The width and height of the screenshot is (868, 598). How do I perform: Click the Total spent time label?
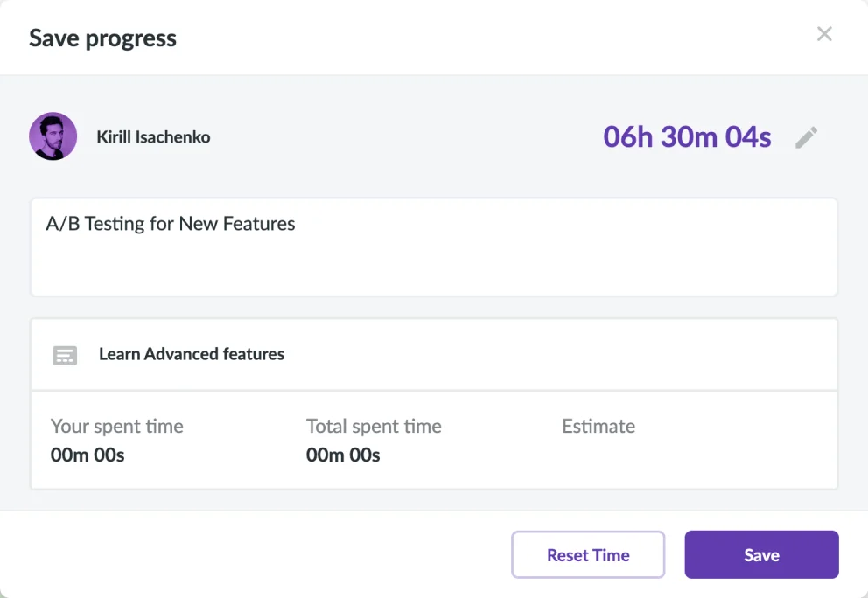374,426
